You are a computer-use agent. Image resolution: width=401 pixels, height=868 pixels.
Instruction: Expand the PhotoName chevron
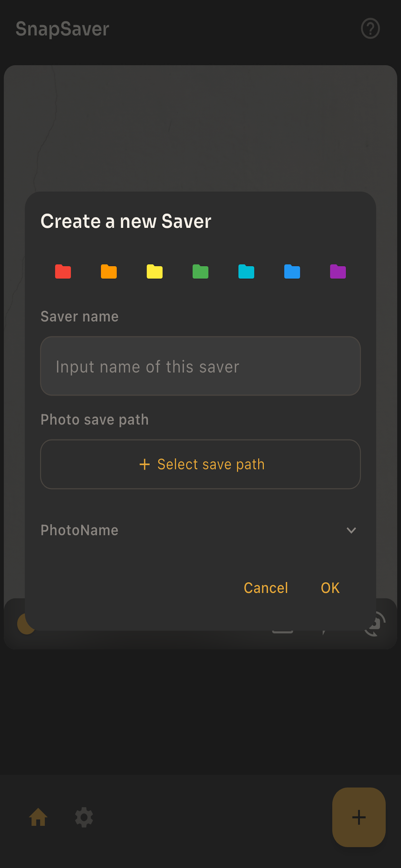[351, 530]
